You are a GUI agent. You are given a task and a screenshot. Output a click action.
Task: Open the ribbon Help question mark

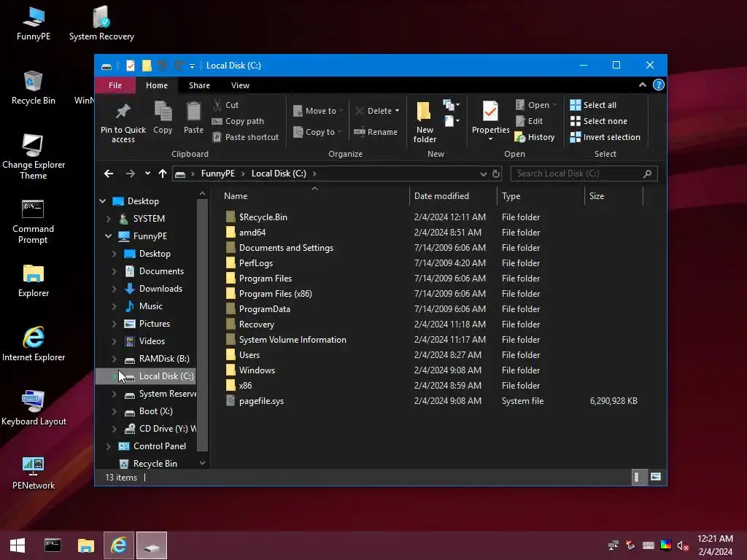tap(659, 85)
